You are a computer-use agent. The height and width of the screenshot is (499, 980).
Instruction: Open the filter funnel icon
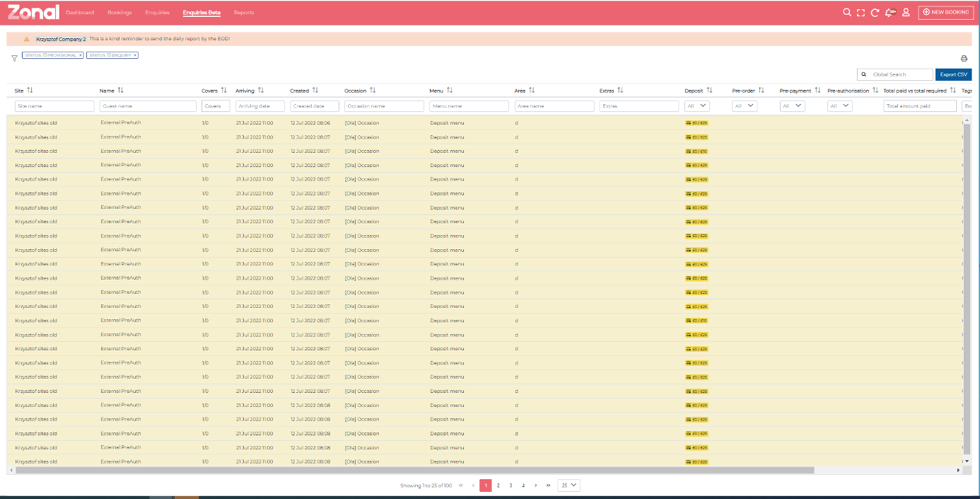(x=14, y=59)
